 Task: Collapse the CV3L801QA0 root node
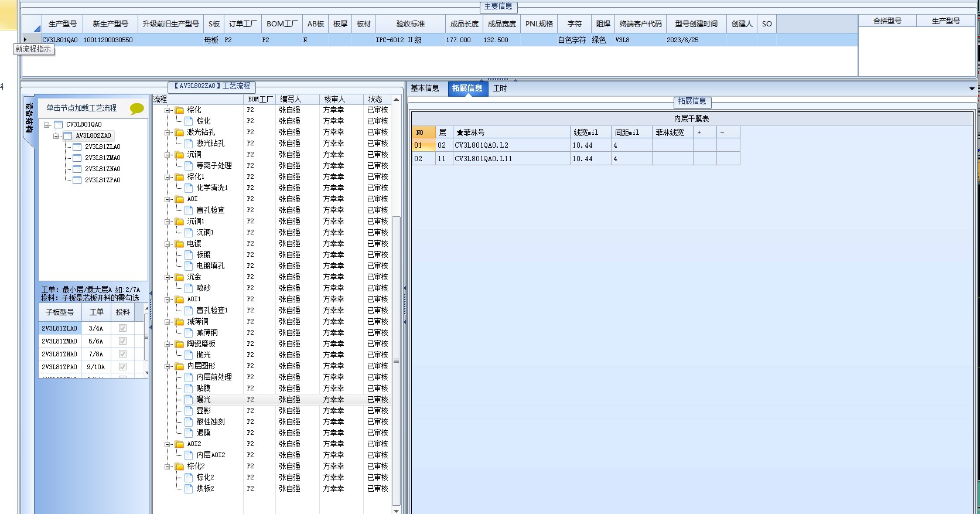tap(47, 125)
